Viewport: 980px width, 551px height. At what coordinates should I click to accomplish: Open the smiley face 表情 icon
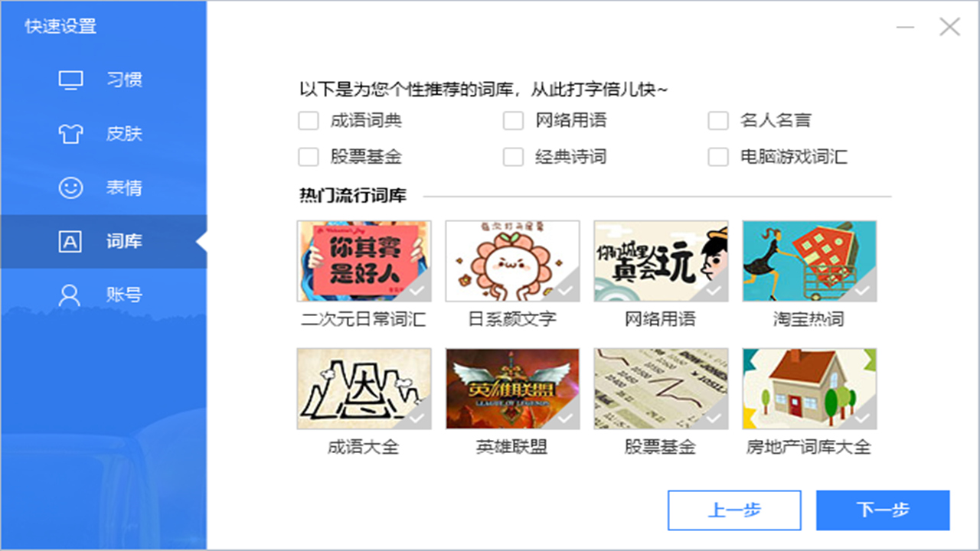(x=70, y=187)
